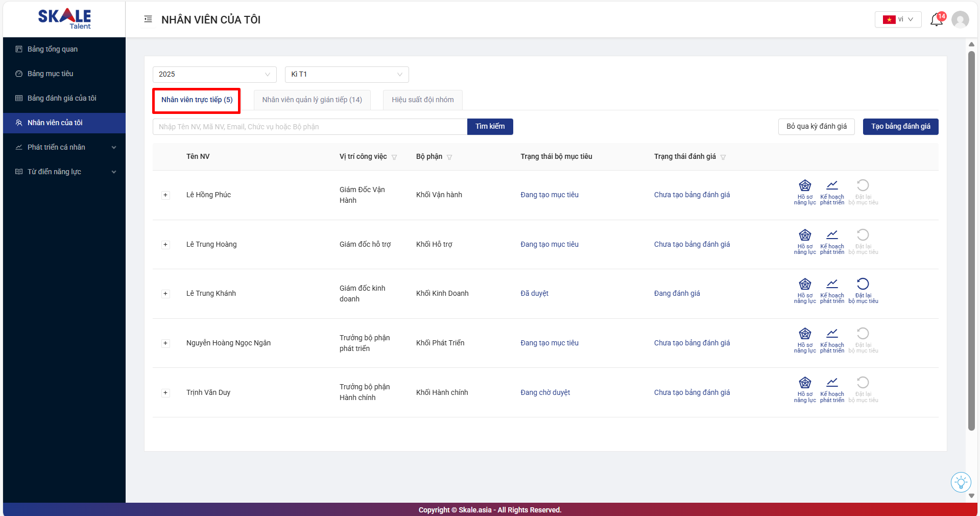Screen dimensions: 980x516
Task: Filter by Trạng thái đánh giá column
Action: 723,157
